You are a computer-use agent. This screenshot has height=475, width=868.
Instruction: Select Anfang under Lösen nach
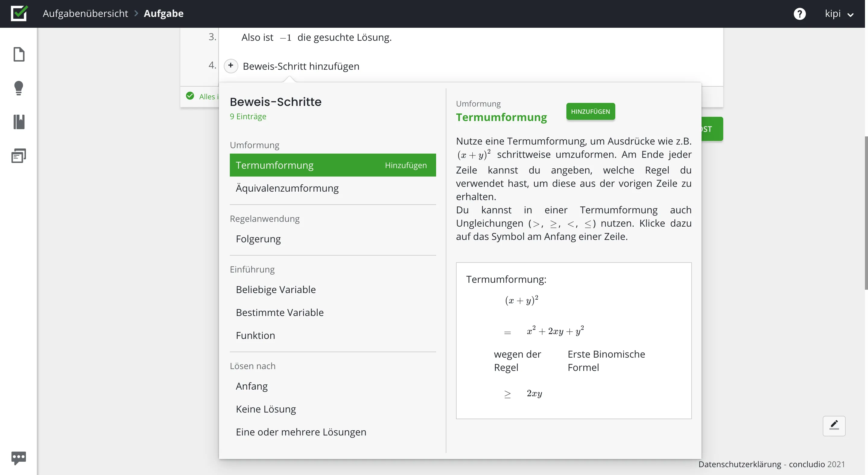tap(251, 386)
